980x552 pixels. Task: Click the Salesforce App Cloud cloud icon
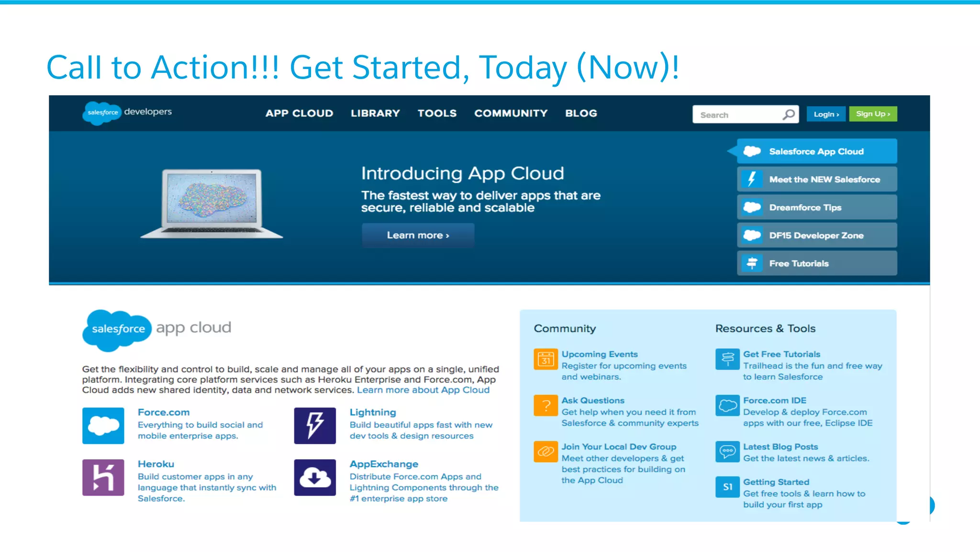coord(752,151)
